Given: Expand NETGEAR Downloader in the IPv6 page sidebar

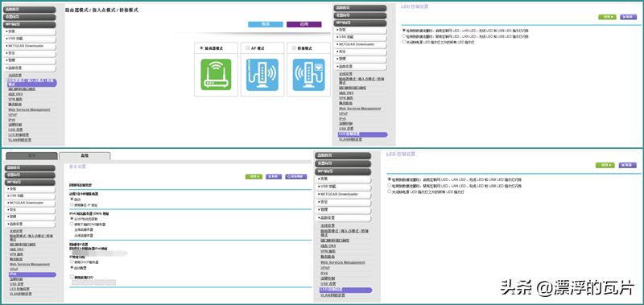Looking at the screenshot, I should click(x=30, y=203).
